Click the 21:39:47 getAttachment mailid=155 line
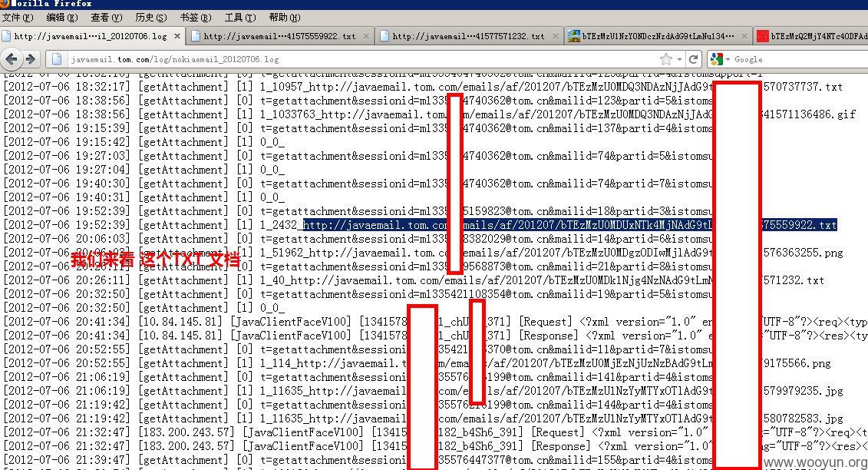The image size is (868, 470). (x=358, y=461)
